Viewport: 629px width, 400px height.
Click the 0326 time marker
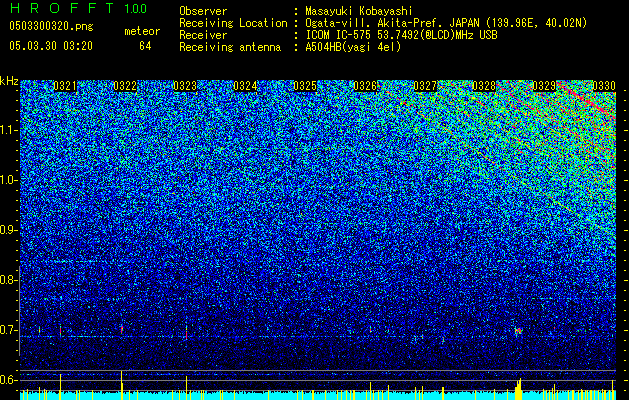pos(365,86)
